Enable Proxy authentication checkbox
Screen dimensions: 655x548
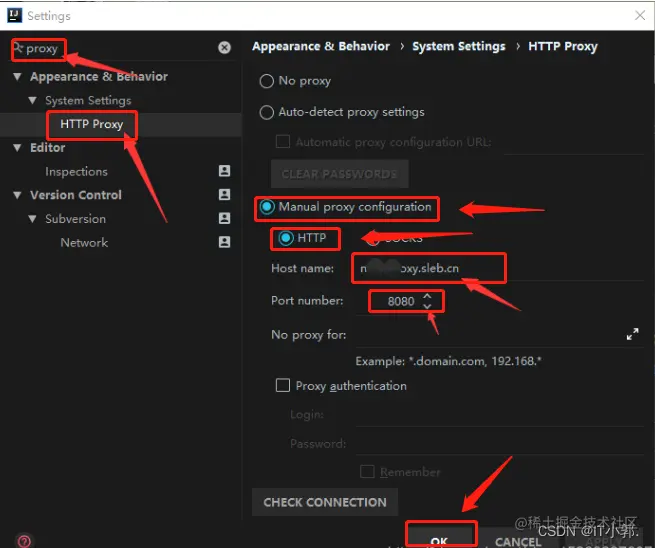point(283,385)
